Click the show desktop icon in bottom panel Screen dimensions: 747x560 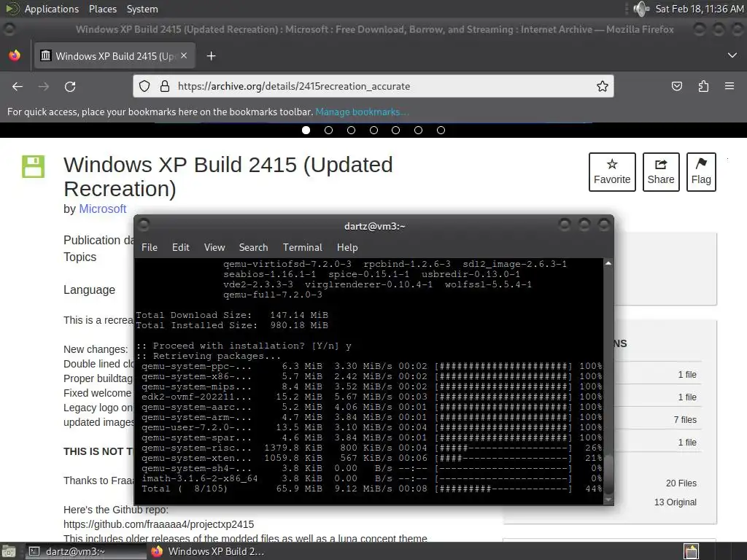[9, 551]
